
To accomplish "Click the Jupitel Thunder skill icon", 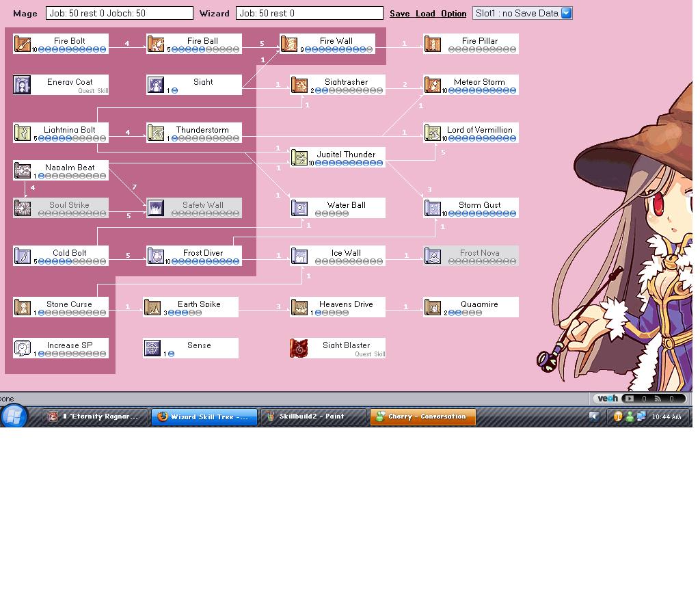I will tap(299, 157).
